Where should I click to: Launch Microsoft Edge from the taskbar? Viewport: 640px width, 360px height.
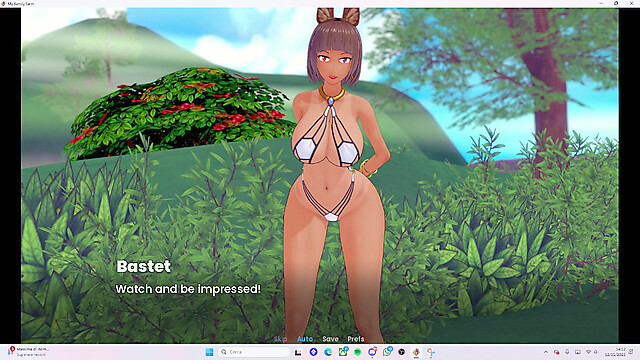coord(328,352)
